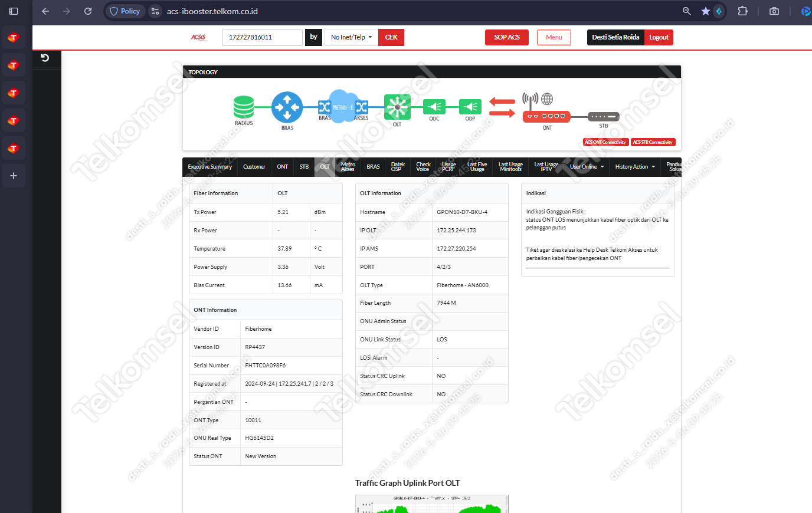Image resolution: width=812 pixels, height=513 pixels.
Task: Open the SOP ACS button
Action: click(x=507, y=37)
